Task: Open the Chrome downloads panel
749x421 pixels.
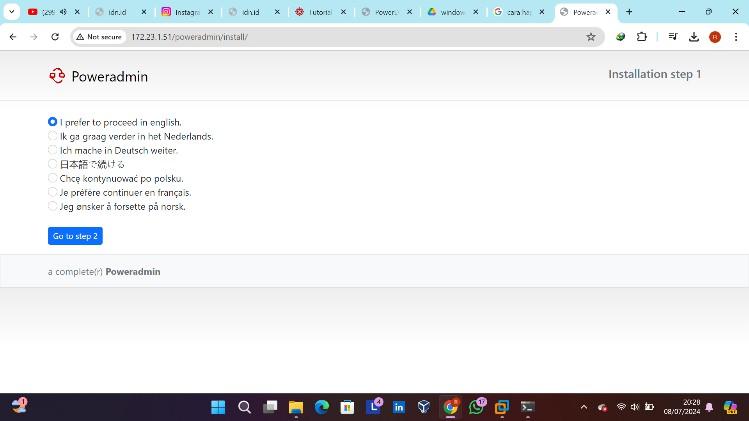Action: (694, 37)
